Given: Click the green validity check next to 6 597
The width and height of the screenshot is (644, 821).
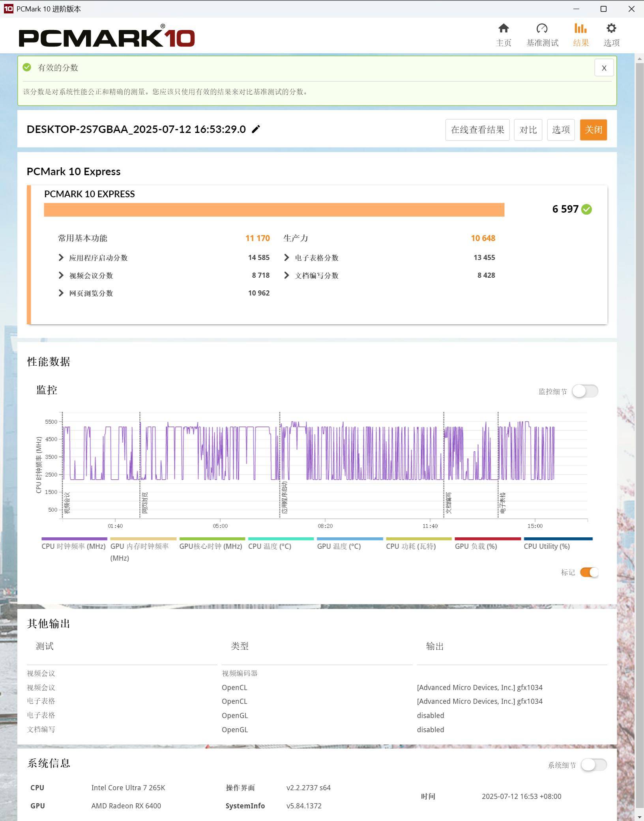Looking at the screenshot, I should pyautogui.click(x=586, y=209).
